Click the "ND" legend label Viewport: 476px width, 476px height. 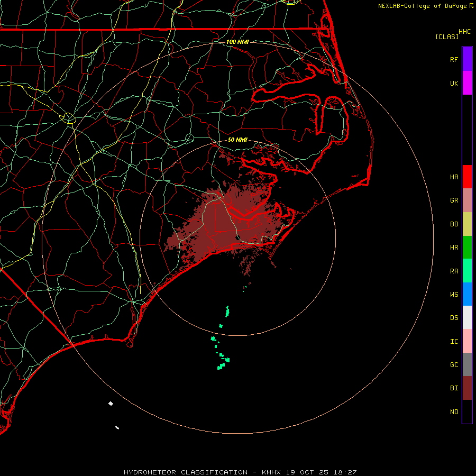[x=454, y=412]
